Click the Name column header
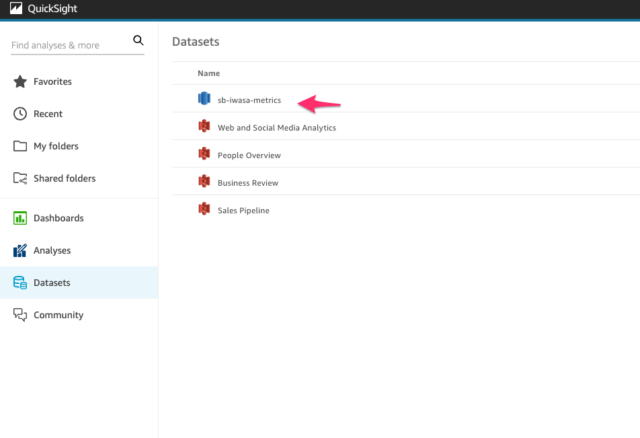Image resolution: width=640 pixels, height=438 pixels. tap(209, 73)
